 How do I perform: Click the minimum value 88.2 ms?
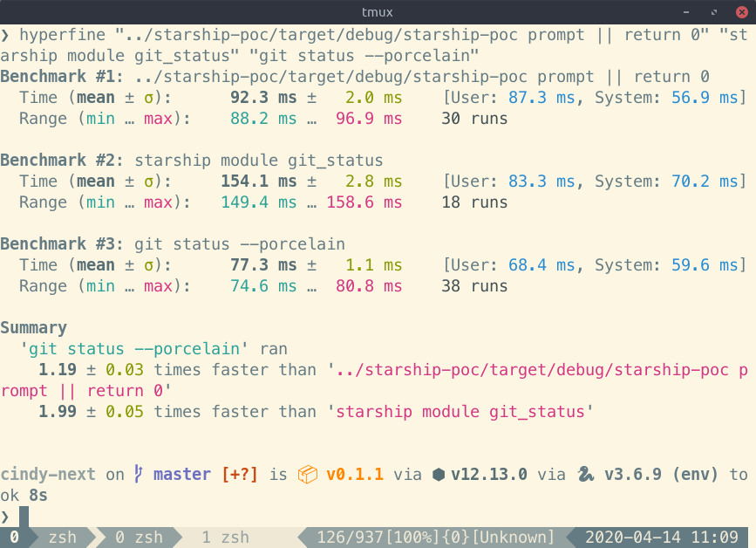coord(263,119)
